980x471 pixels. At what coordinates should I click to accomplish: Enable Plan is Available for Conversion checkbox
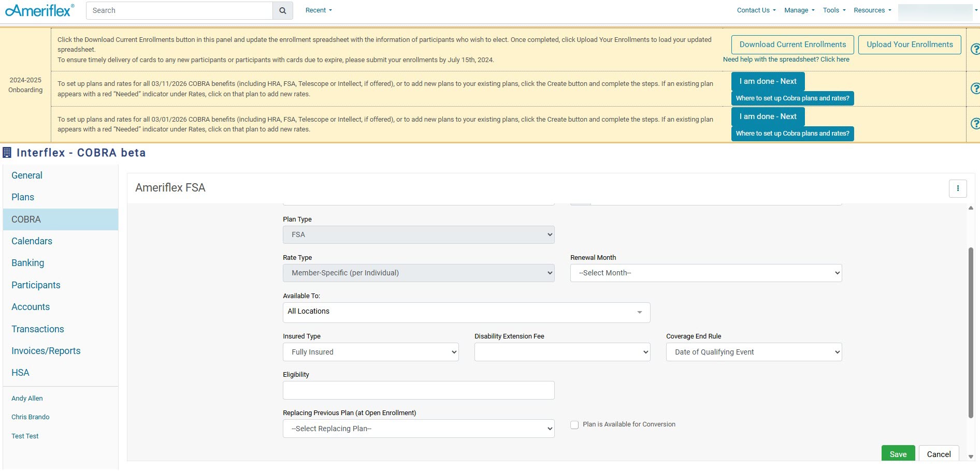point(574,425)
